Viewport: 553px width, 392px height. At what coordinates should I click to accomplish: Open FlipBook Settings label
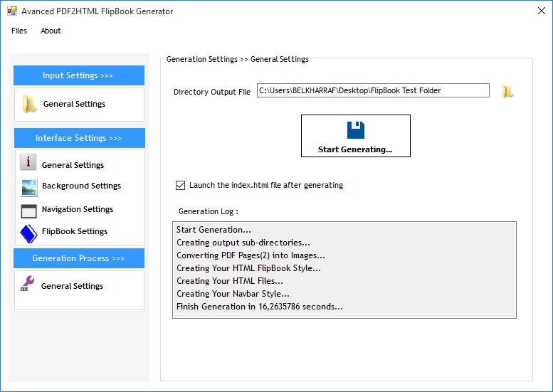[x=75, y=231]
